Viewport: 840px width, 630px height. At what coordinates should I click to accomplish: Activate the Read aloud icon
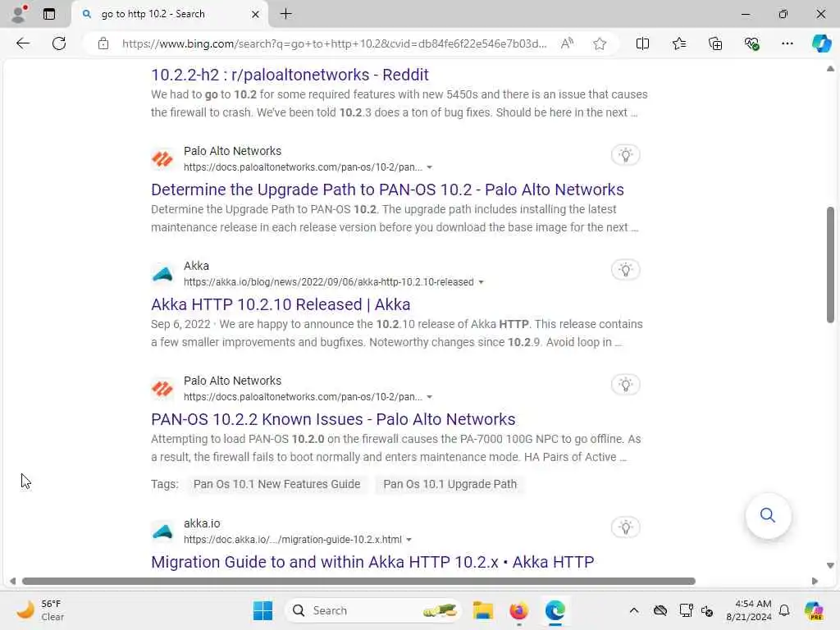[567, 43]
